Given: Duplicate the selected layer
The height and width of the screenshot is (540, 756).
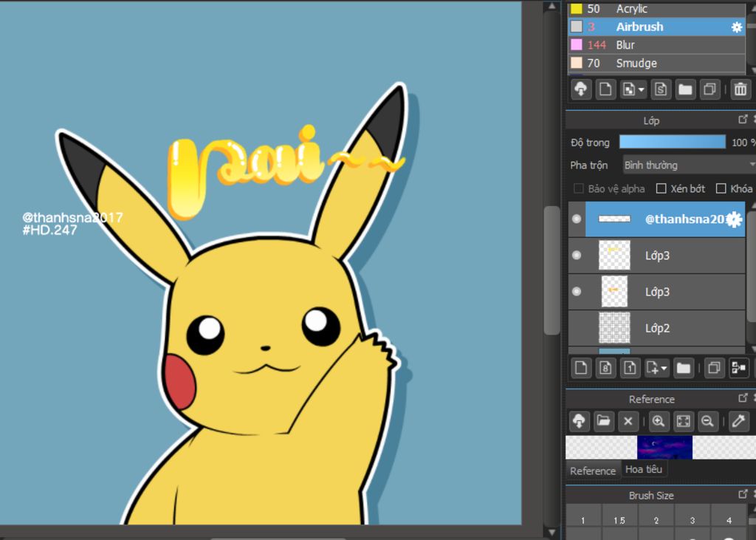Looking at the screenshot, I should point(714,368).
